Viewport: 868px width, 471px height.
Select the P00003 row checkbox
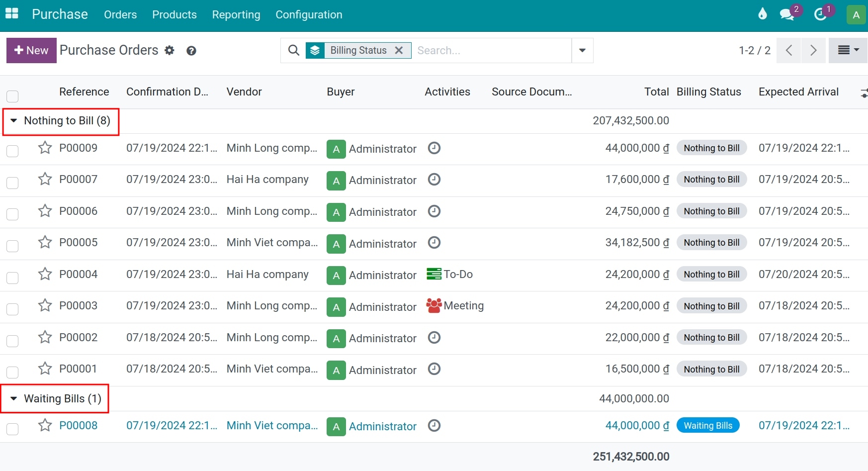tap(12, 309)
